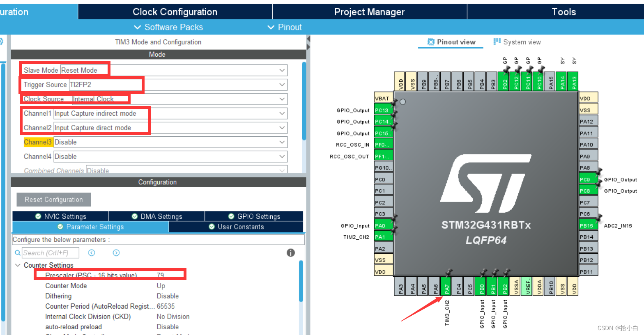644x335 pixels.
Task: Open the NVIC Settings tab
Action: click(x=61, y=216)
